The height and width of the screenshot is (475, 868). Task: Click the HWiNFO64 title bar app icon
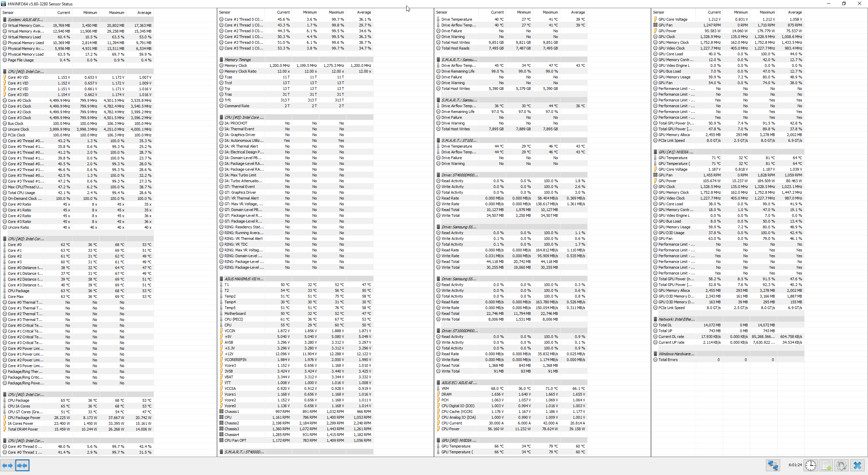point(4,4)
